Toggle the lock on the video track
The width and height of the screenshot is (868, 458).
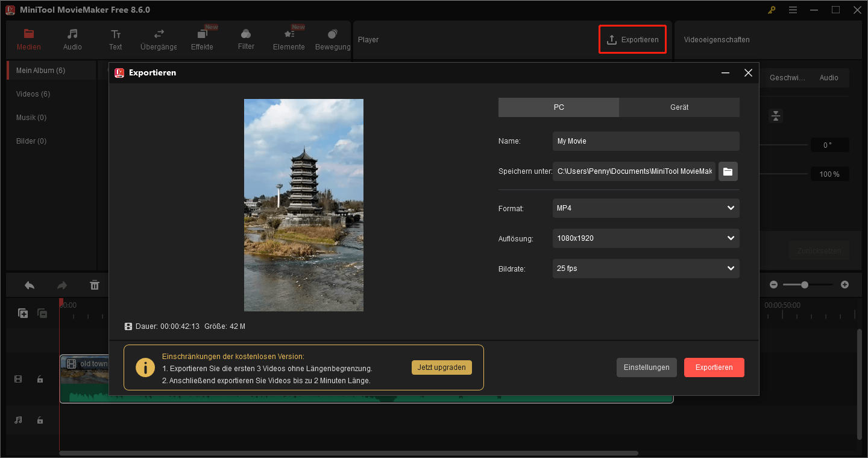point(40,378)
